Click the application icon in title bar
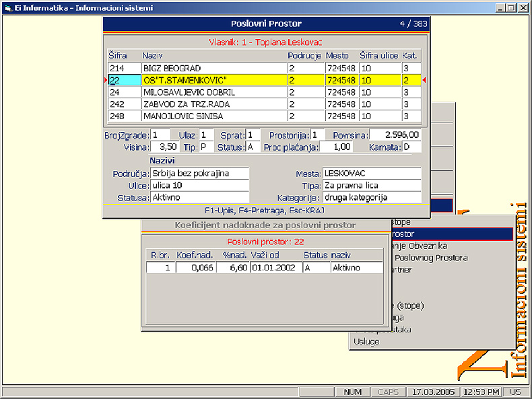Viewport: 532px width, 399px height. (8, 8)
